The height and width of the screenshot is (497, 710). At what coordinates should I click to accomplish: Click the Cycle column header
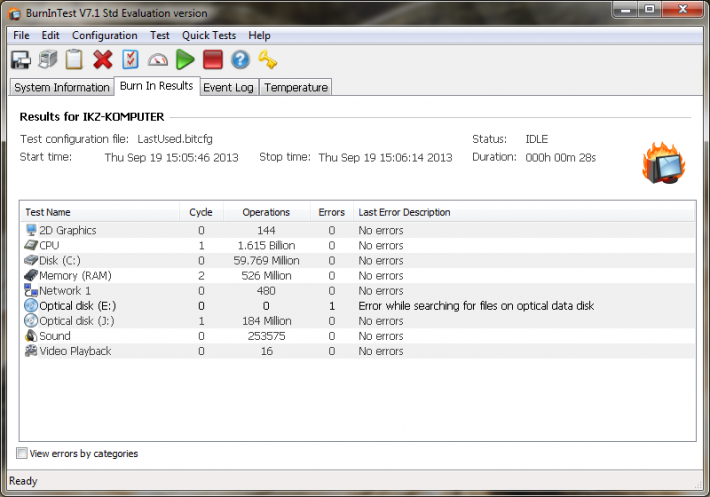point(201,212)
